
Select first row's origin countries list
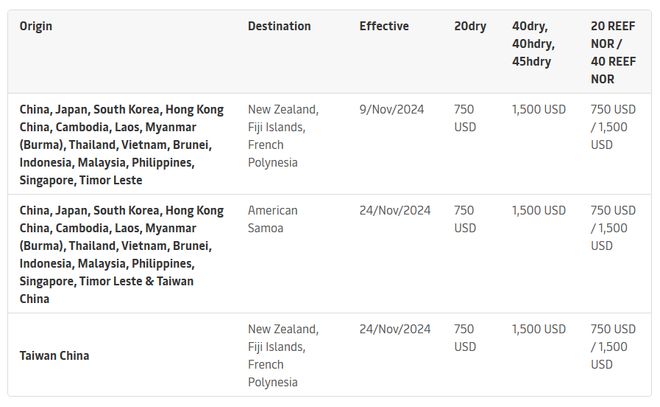point(121,144)
